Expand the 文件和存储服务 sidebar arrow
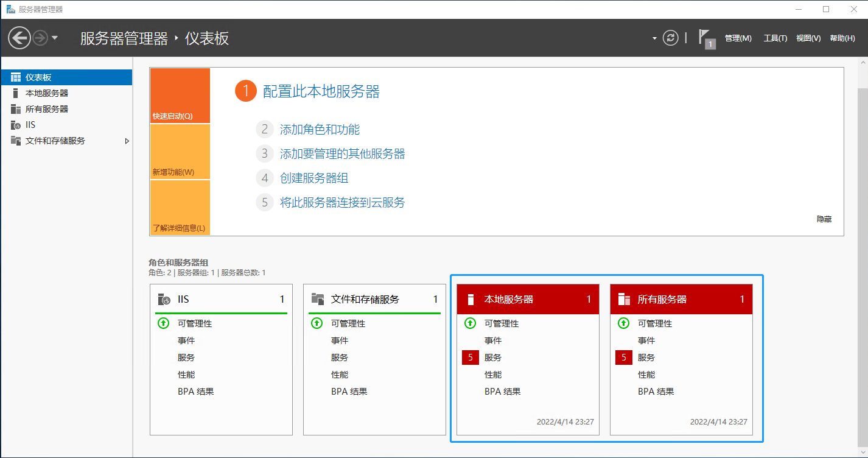868x458 pixels. (127, 141)
